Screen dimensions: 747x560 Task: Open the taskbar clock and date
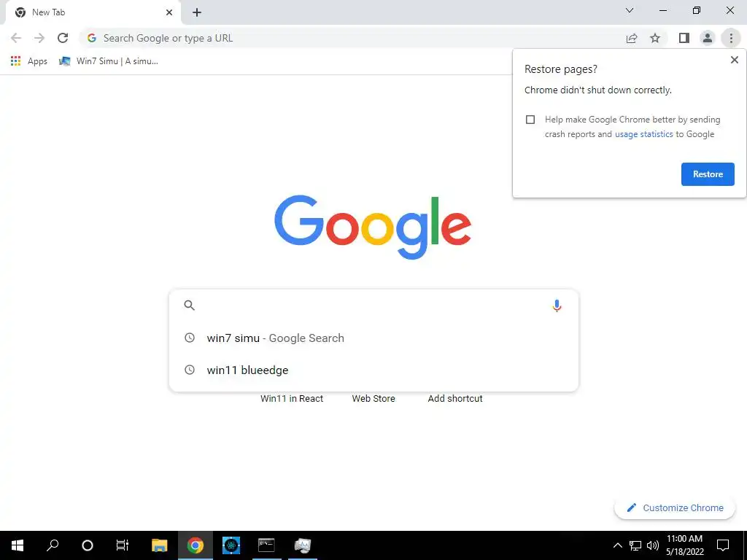click(684, 545)
